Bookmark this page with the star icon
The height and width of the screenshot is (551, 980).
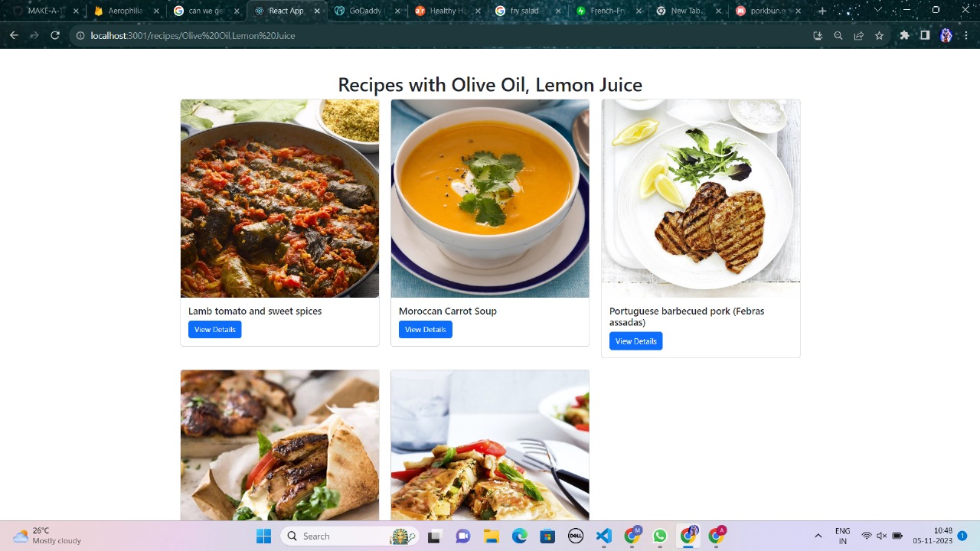tap(880, 36)
